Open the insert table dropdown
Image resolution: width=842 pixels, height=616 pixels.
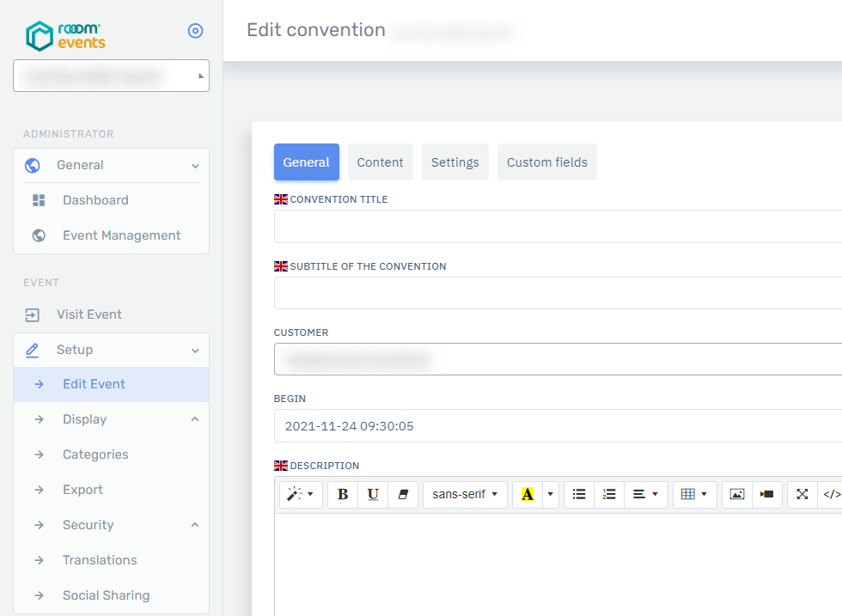click(x=694, y=494)
